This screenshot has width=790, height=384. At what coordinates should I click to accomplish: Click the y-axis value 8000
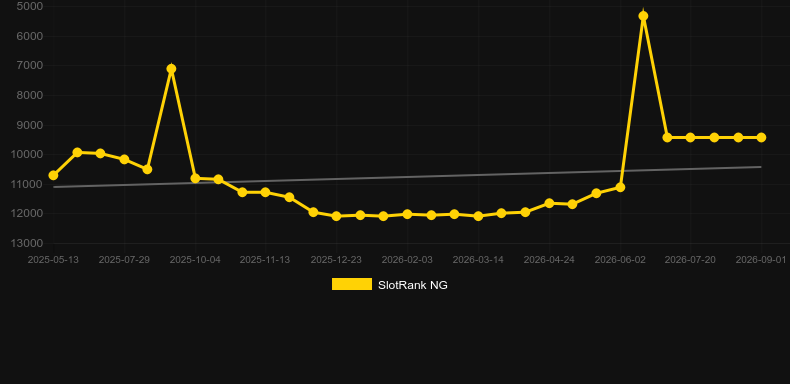30,95
